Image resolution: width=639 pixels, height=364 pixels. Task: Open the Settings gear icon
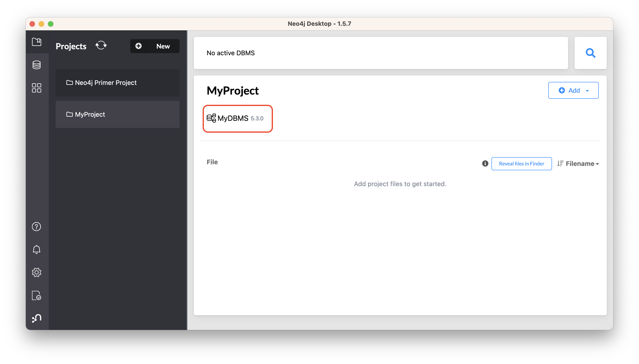[37, 272]
